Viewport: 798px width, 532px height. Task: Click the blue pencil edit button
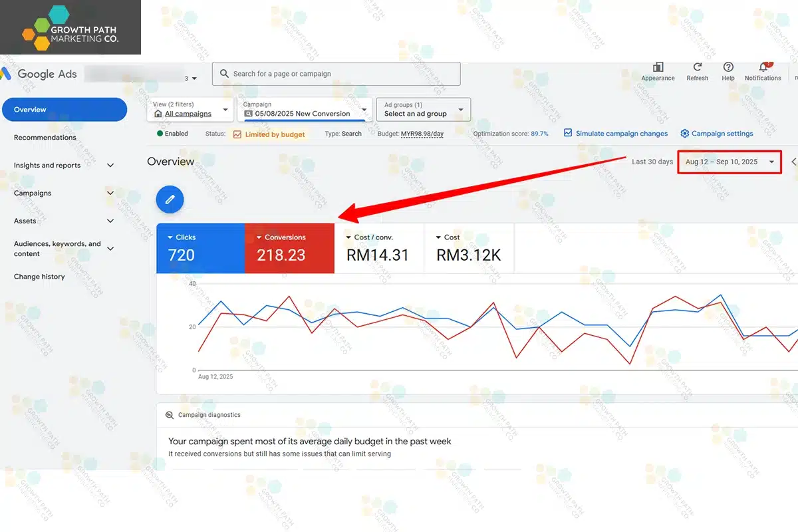(x=170, y=199)
